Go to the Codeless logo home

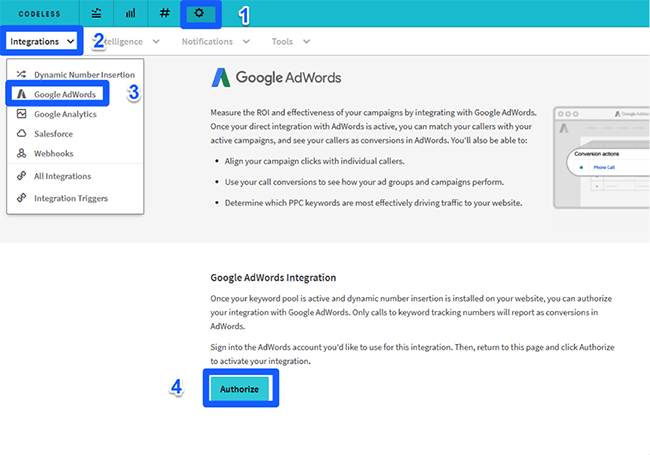click(39, 14)
